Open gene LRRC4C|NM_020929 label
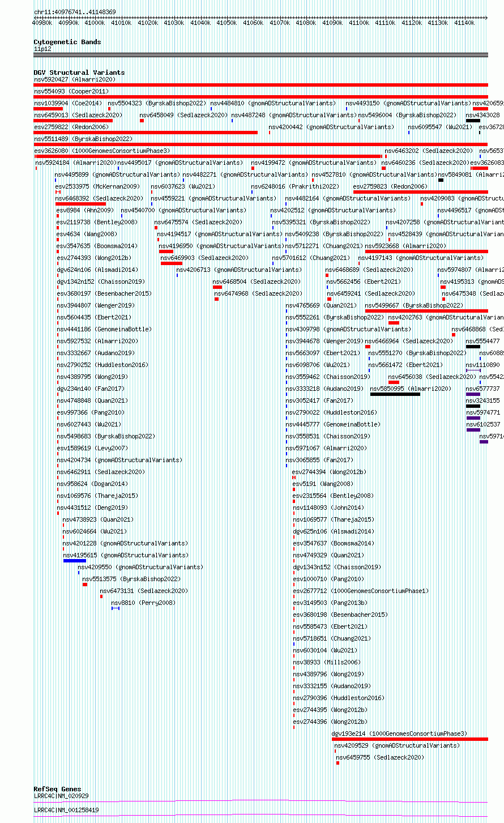504x823 pixels. tap(61, 796)
